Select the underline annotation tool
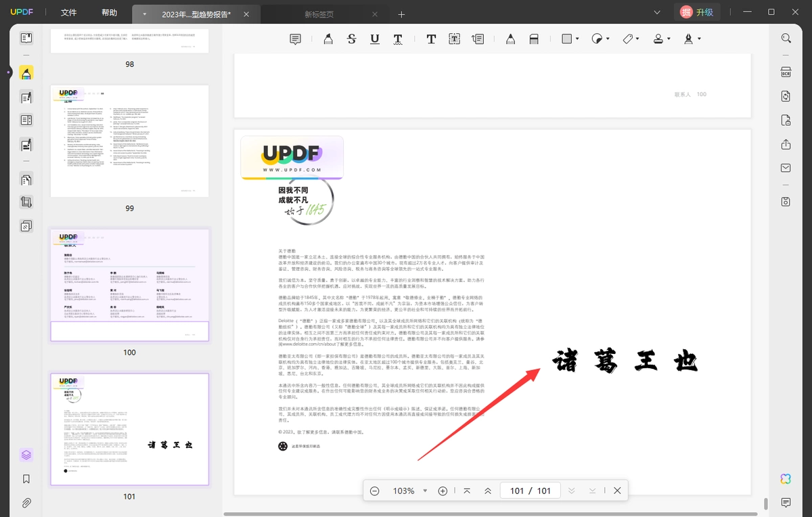The height and width of the screenshot is (517, 812). click(x=375, y=39)
